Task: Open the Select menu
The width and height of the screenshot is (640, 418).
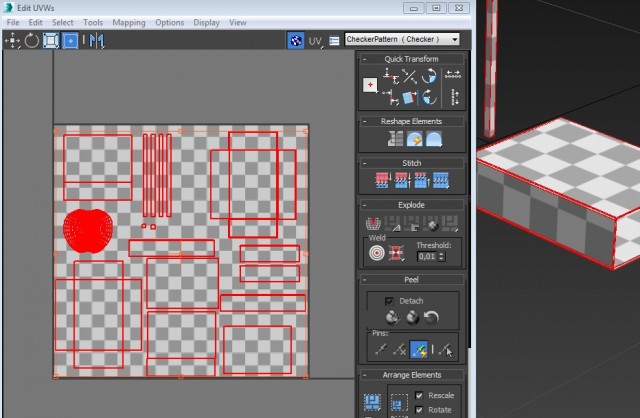Action: 62,22
